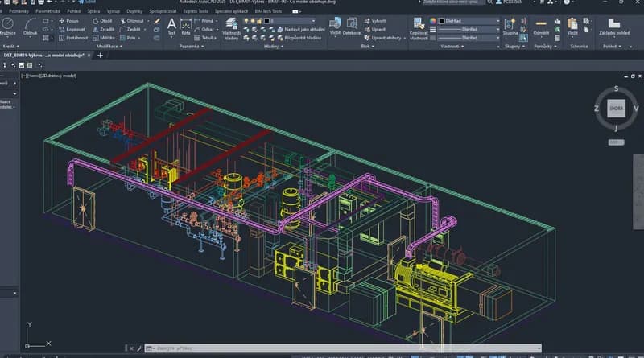Click the Měřítko scale tool
This screenshot has height=358, width=644.
(x=104, y=38)
